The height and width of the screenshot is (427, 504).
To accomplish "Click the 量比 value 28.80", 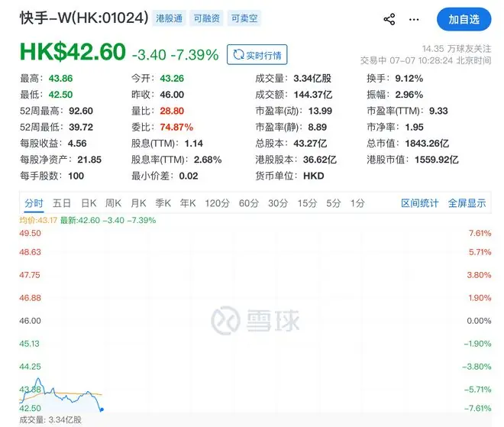I will (x=172, y=111).
